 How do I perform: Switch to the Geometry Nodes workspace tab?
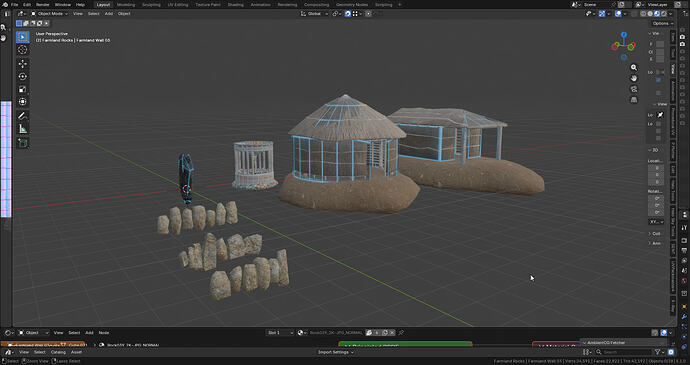352,4
